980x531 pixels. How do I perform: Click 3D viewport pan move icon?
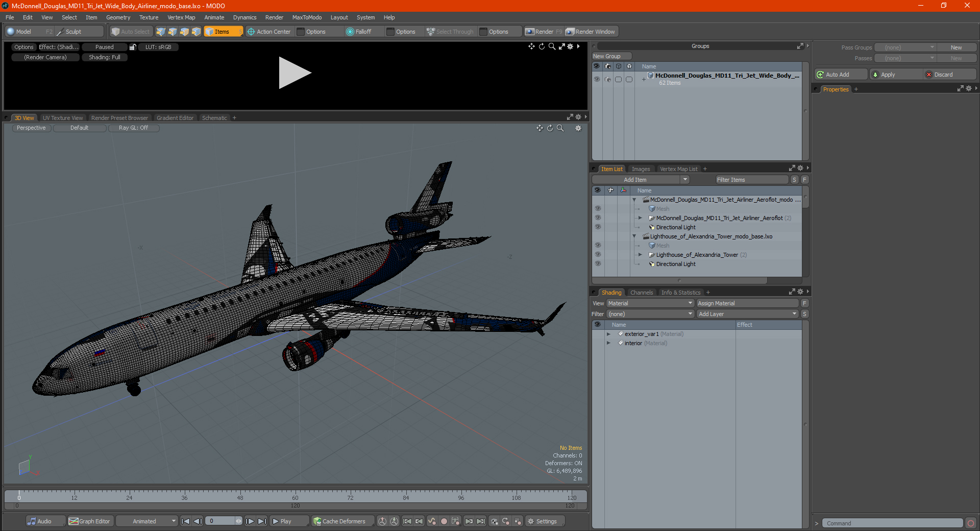click(x=540, y=128)
